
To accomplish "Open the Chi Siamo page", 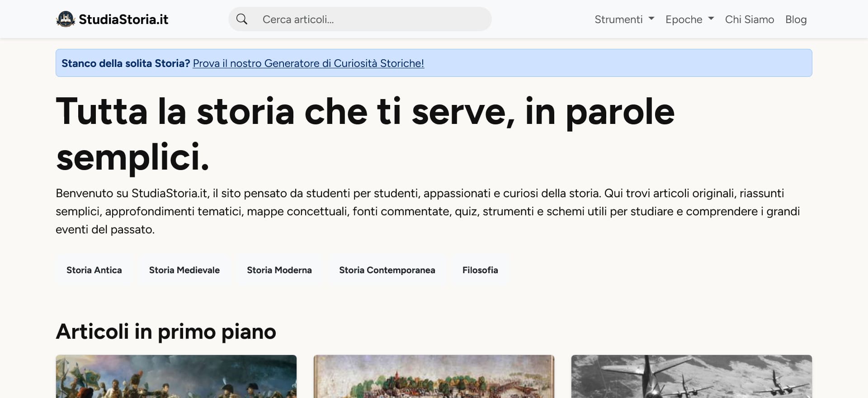I will 750,19.
